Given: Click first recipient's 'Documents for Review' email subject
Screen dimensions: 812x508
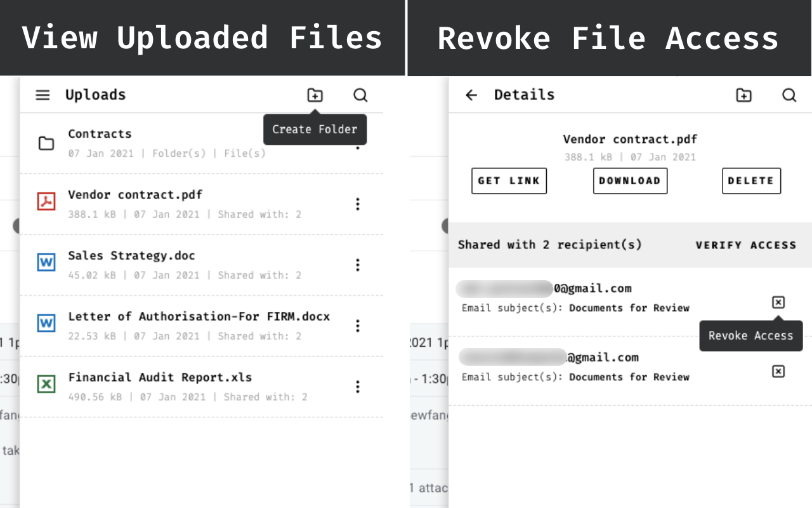Looking at the screenshot, I should (629, 308).
